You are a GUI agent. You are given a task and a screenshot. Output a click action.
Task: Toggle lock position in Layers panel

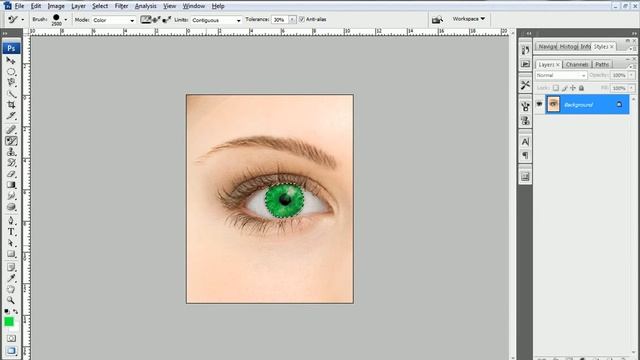pyautogui.click(x=573, y=88)
